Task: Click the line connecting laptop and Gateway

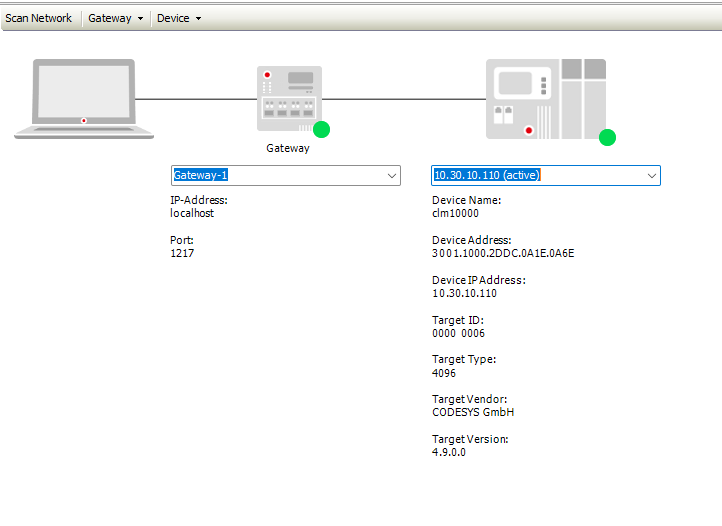Action: (x=195, y=99)
